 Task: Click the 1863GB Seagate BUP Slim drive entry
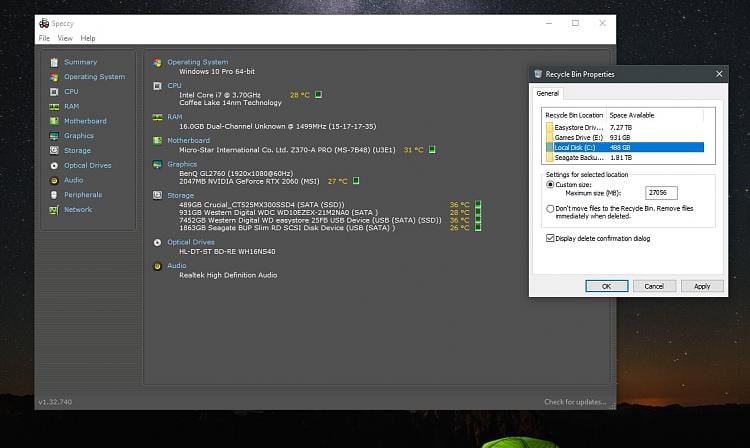click(x=287, y=228)
